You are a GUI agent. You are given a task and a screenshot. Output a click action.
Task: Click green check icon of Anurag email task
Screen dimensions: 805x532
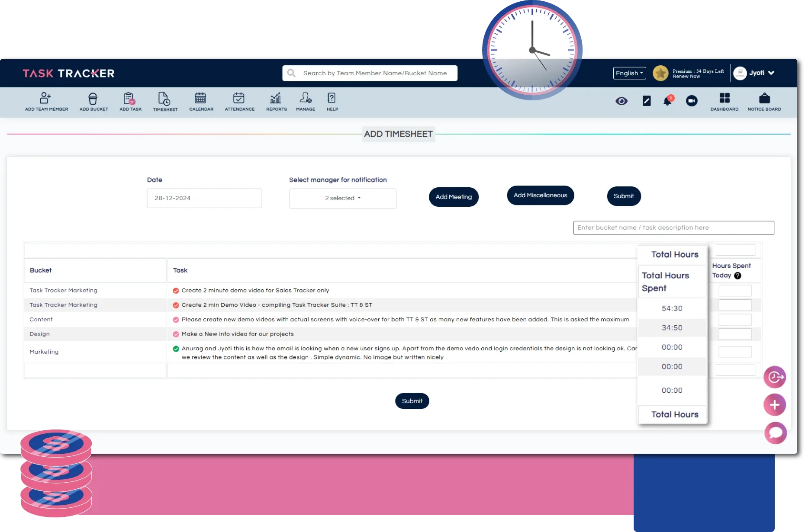click(176, 349)
